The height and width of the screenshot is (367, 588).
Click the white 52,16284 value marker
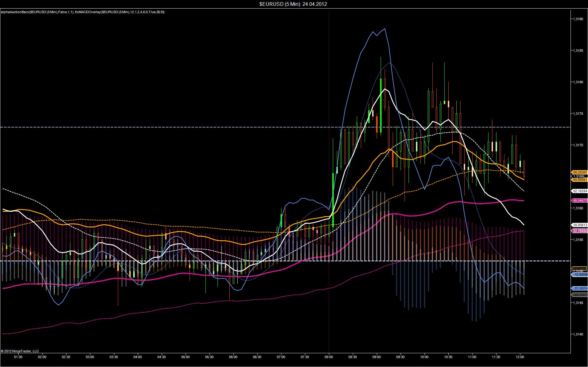click(579, 191)
